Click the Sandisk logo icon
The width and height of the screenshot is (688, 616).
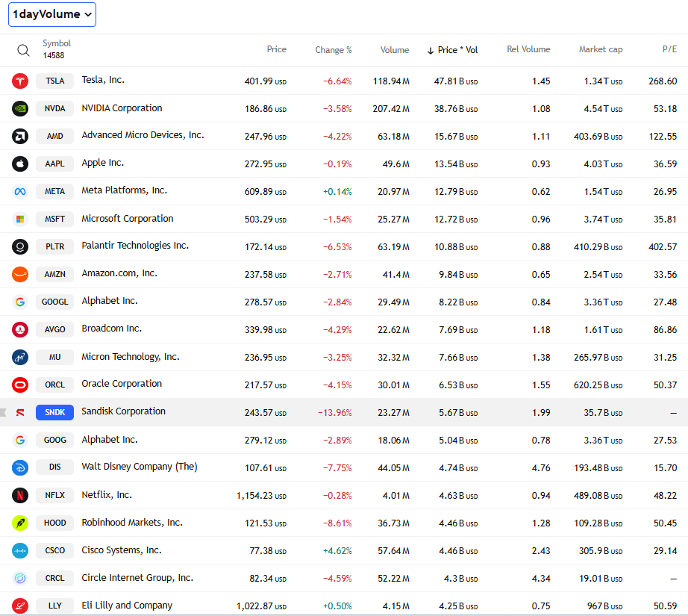click(x=20, y=413)
